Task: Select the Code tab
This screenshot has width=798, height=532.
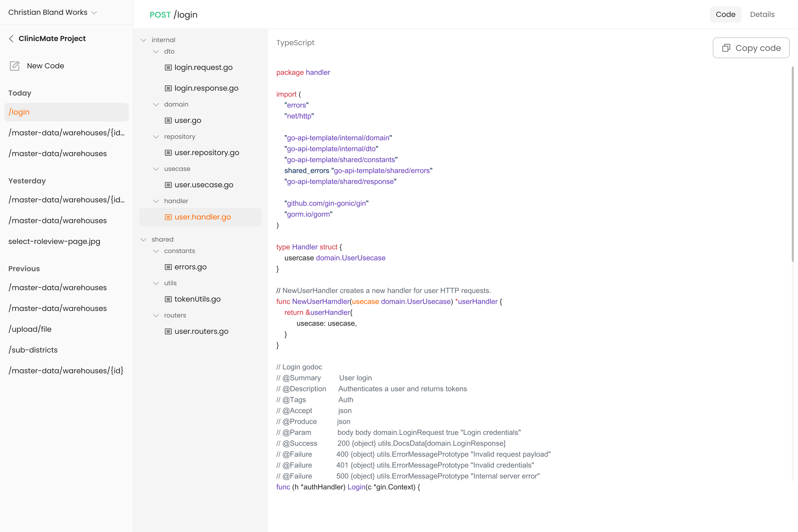Action: click(x=725, y=14)
